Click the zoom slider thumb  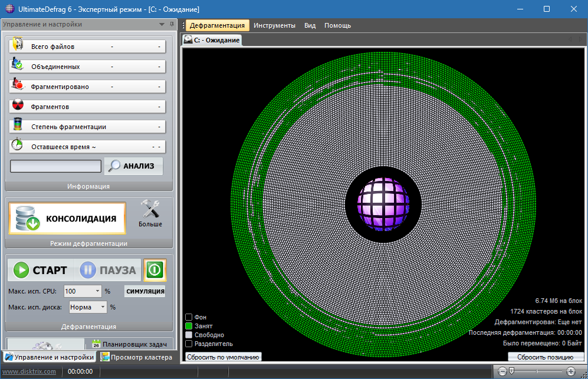coord(511,371)
